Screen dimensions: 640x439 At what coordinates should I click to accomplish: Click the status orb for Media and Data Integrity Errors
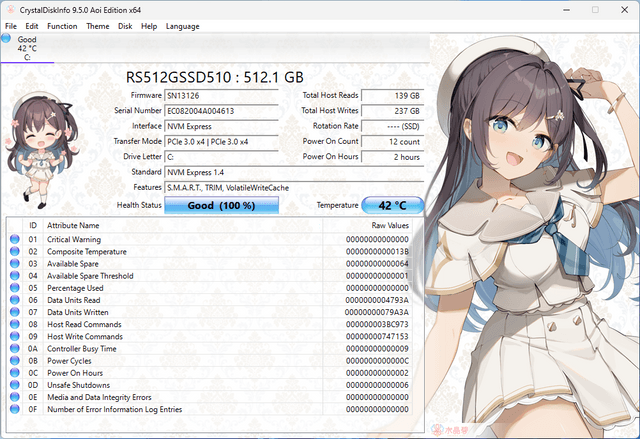pos(15,397)
